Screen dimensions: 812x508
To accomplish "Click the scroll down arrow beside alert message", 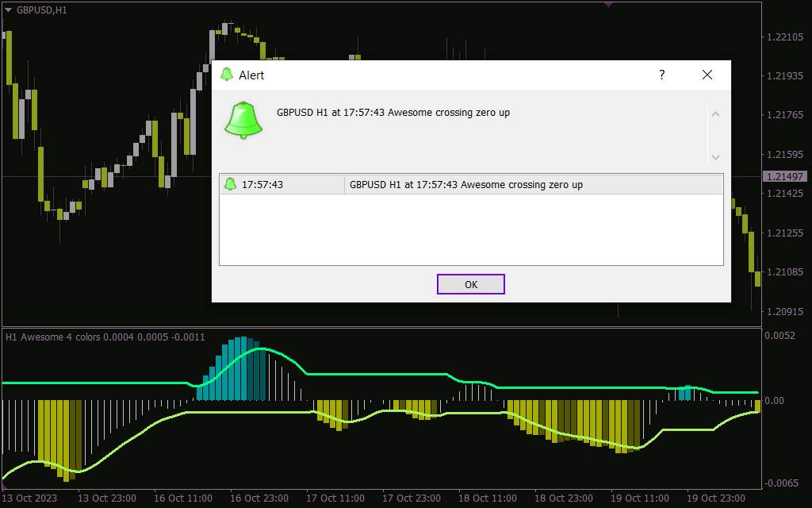I will point(715,157).
